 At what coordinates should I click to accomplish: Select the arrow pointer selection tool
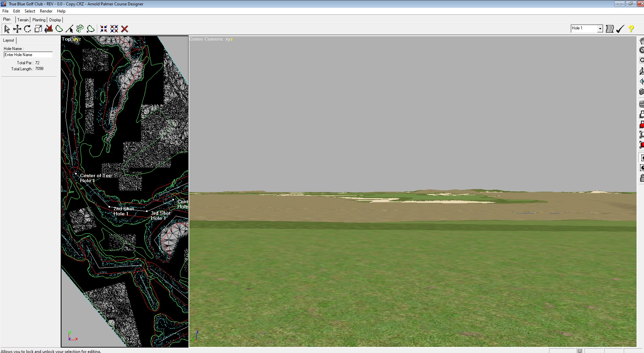tap(7, 29)
